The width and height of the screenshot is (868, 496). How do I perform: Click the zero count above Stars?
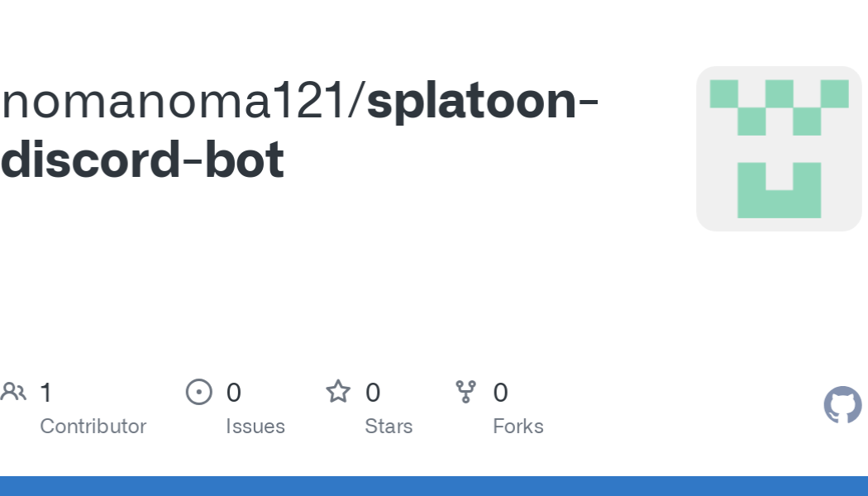tap(373, 393)
